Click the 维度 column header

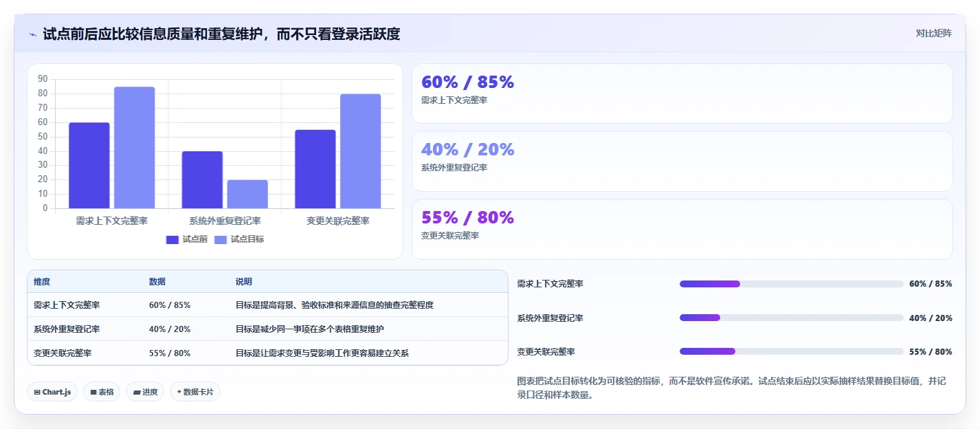point(42,282)
